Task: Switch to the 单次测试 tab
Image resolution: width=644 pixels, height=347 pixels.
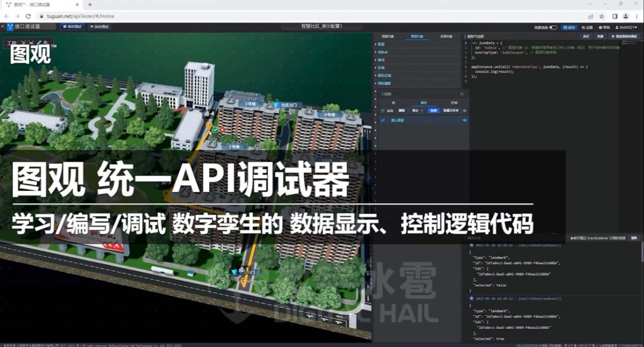Action: [x=72, y=26]
